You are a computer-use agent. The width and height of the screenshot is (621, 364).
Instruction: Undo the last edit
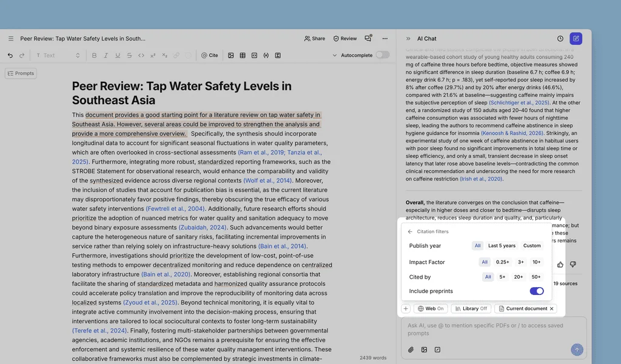(10, 55)
